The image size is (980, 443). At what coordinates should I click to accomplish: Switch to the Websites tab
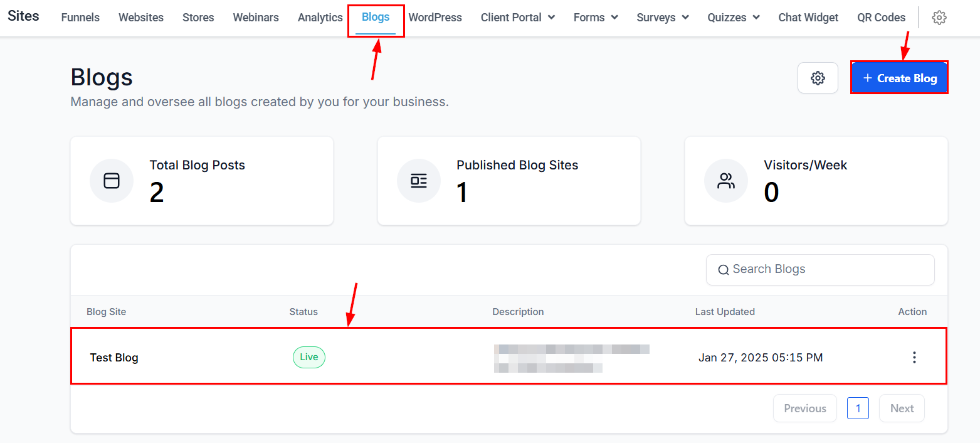click(x=141, y=18)
